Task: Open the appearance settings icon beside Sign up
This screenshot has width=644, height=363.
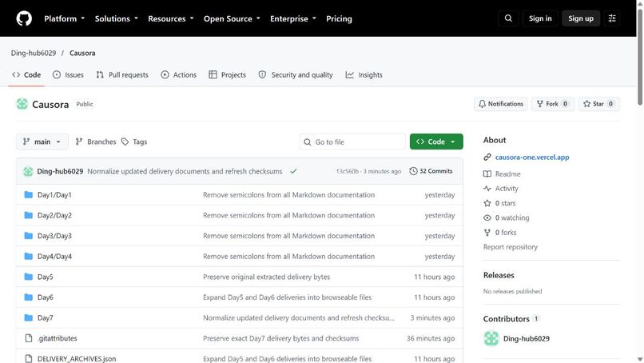Action: [612, 18]
